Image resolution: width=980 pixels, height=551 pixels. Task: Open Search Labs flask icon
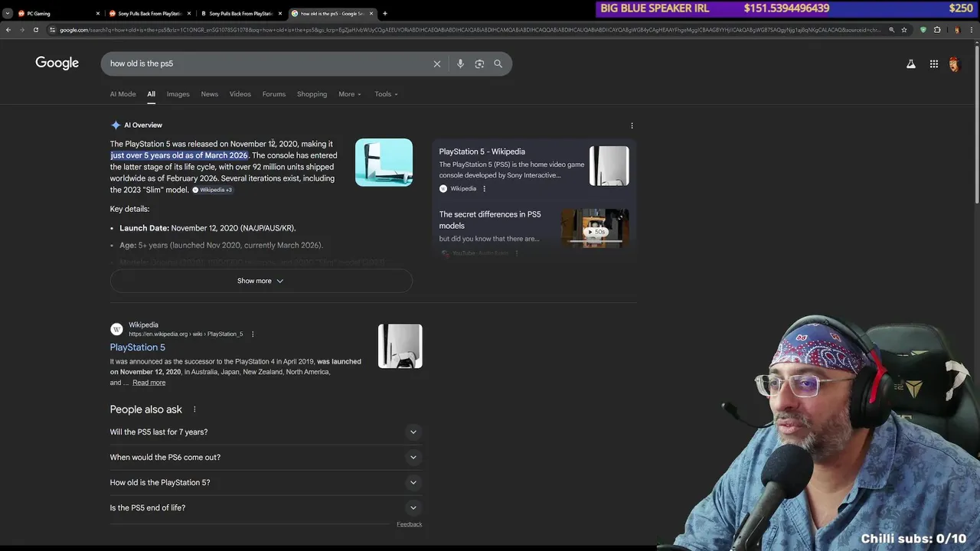click(x=911, y=64)
